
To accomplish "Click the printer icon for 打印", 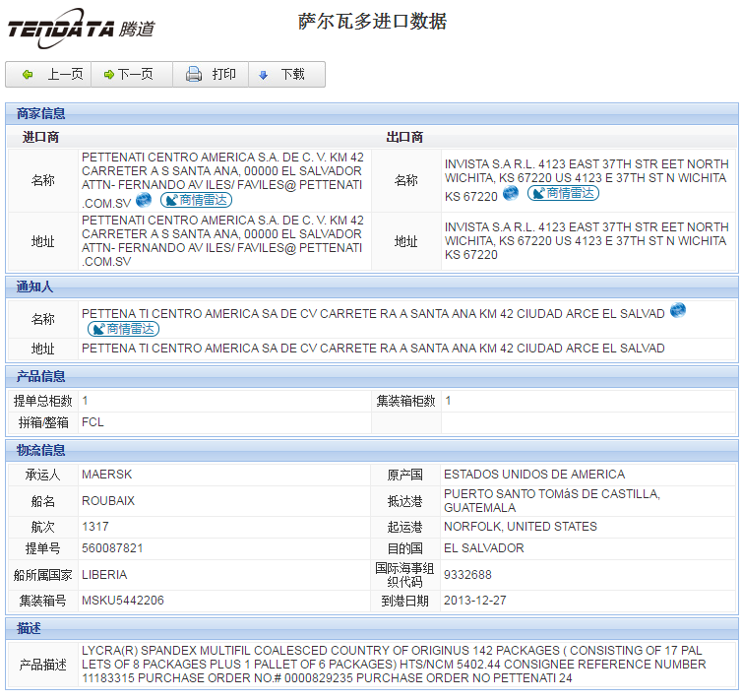I will [194, 75].
